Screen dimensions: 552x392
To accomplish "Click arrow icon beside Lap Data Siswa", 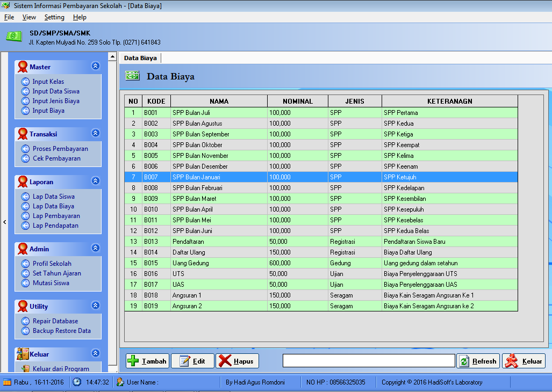I will (25, 197).
